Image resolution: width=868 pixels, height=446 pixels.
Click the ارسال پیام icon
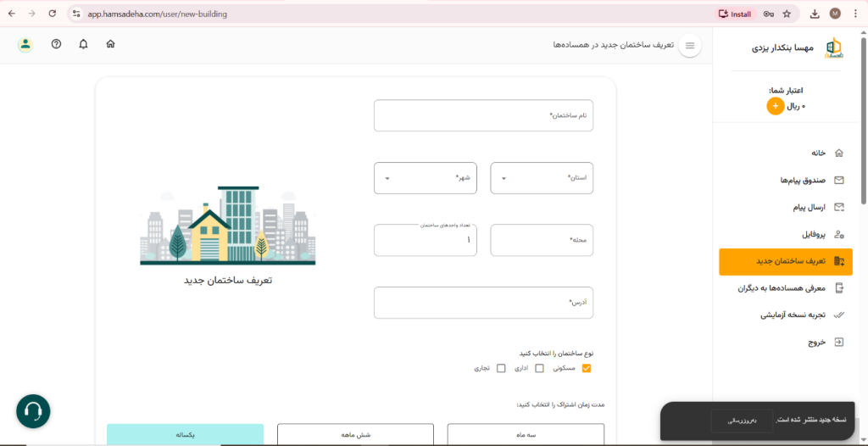[x=839, y=207]
